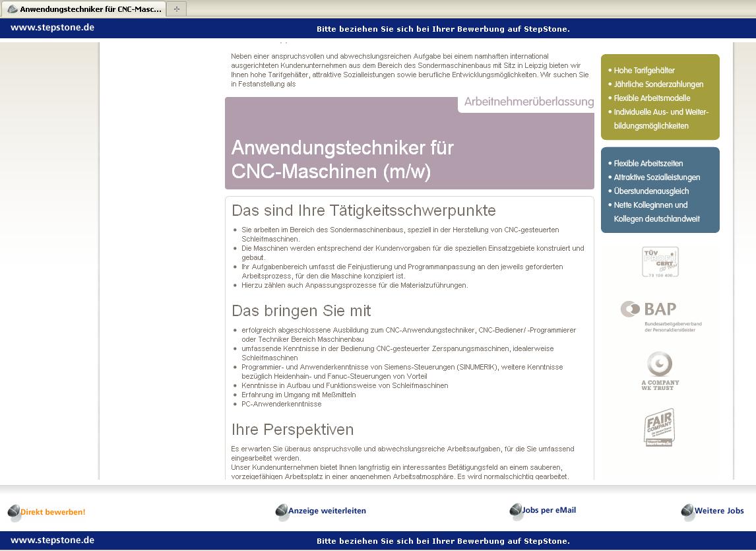Select the Anwendungstechniker für CNC-Masc... tab

(84, 9)
